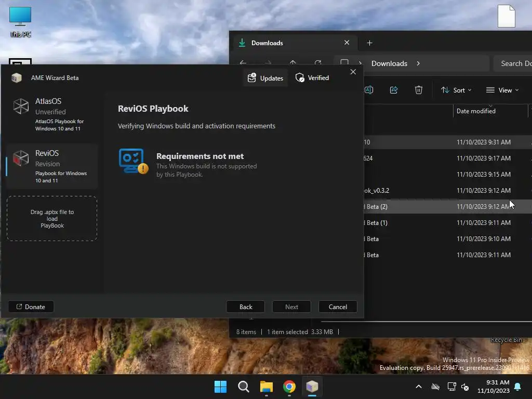Click the Date modified column header
The image size is (532, 399).
490,111
